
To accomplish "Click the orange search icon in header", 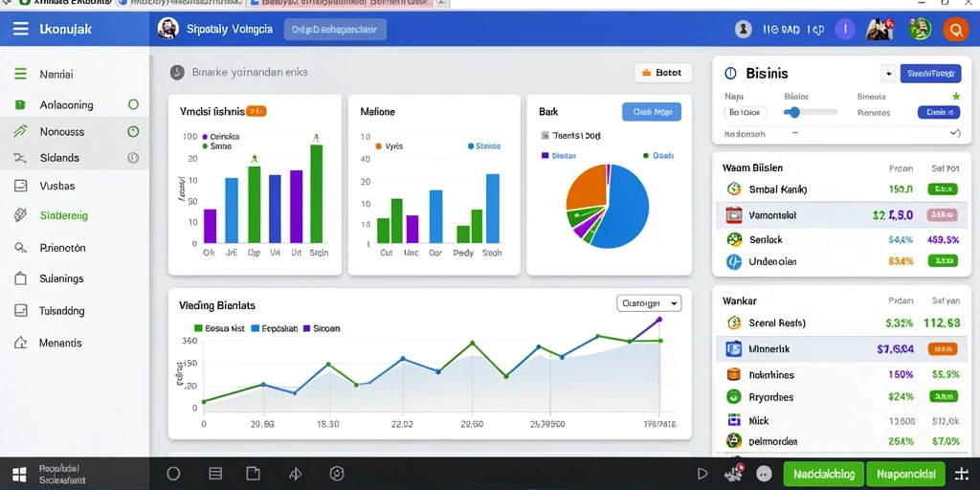I will pos(955,30).
